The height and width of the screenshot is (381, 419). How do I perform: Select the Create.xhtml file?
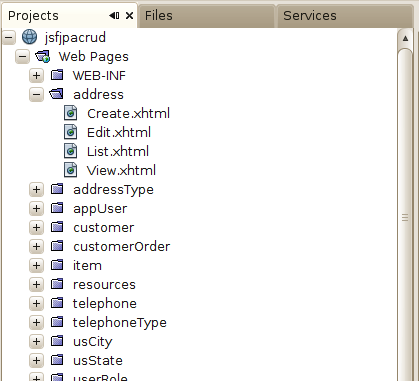[x=128, y=113]
